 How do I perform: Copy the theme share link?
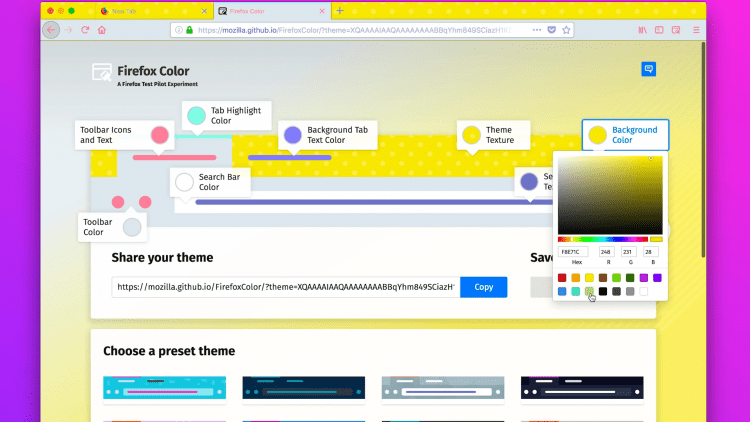[484, 287]
